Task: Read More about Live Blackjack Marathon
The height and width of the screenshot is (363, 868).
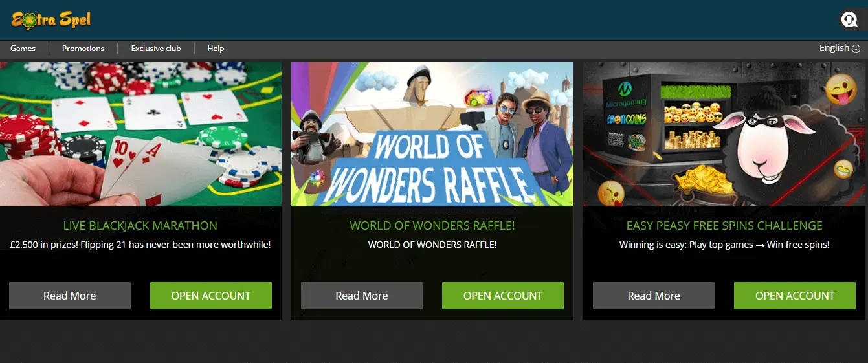Action: [70, 296]
